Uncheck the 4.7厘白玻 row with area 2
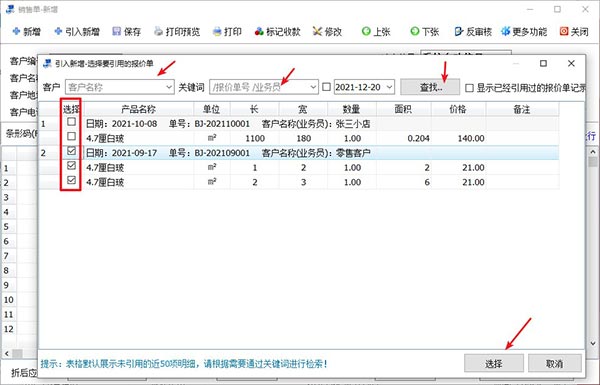The width and height of the screenshot is (600, 385). click(x=71, y=165)
